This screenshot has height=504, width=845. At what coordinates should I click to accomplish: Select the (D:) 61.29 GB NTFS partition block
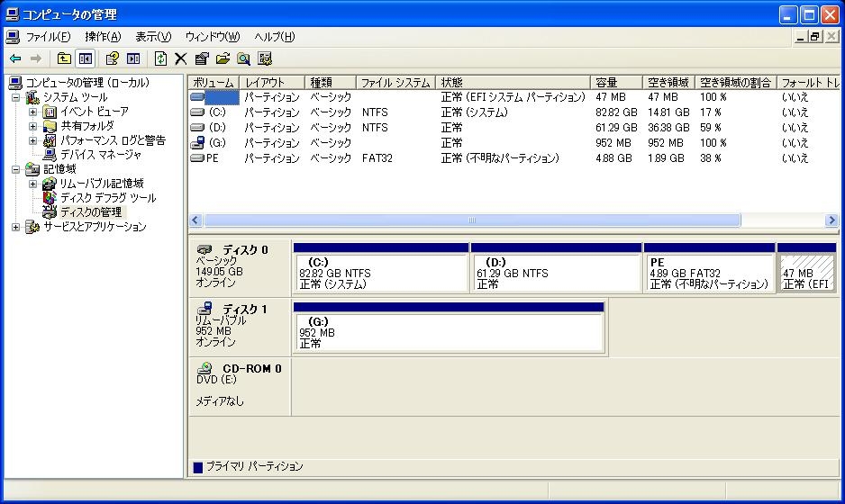coord(556,267)
